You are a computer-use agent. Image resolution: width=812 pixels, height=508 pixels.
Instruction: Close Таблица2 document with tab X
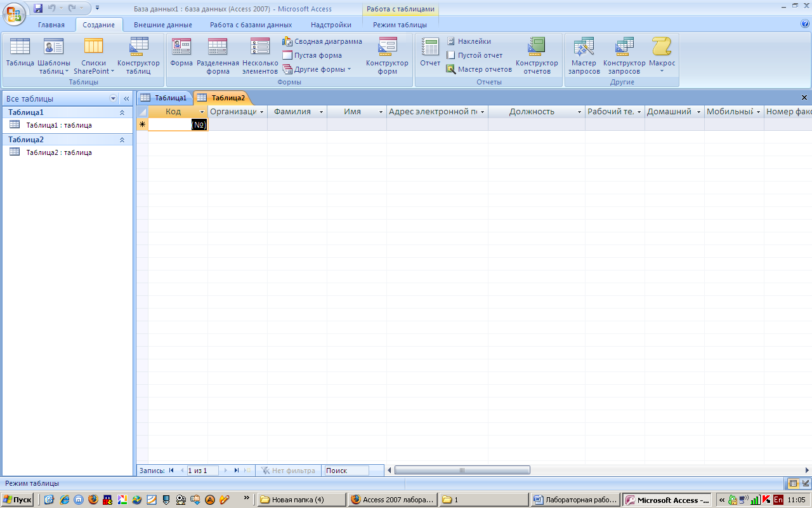[x=804, y=98]
